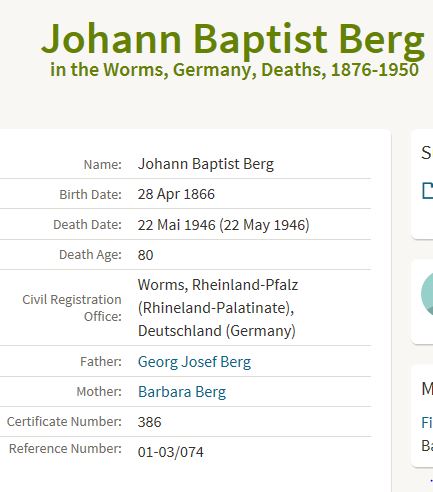Click the certificate number 386
The height and width of the screenshot is (492, 433).
coord(149,422)
